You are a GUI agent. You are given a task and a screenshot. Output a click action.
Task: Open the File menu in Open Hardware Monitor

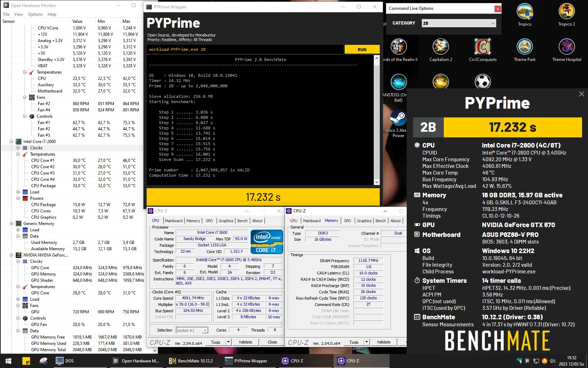click(6, 14)
